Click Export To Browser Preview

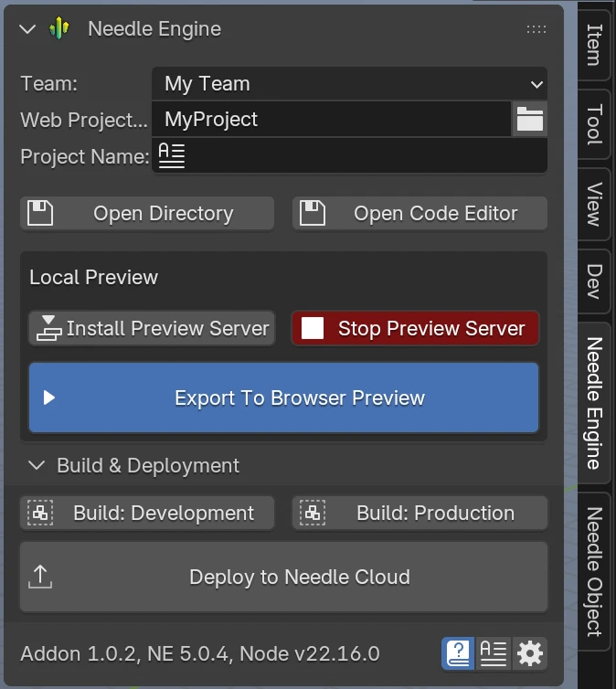pyautogui.click(x=284, y=397)
